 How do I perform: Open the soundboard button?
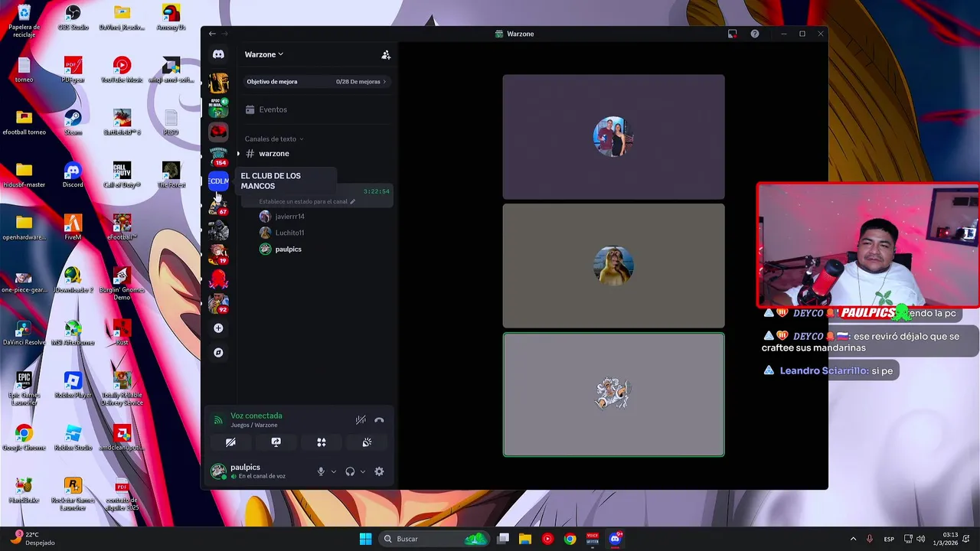click(x=367, y=442)
